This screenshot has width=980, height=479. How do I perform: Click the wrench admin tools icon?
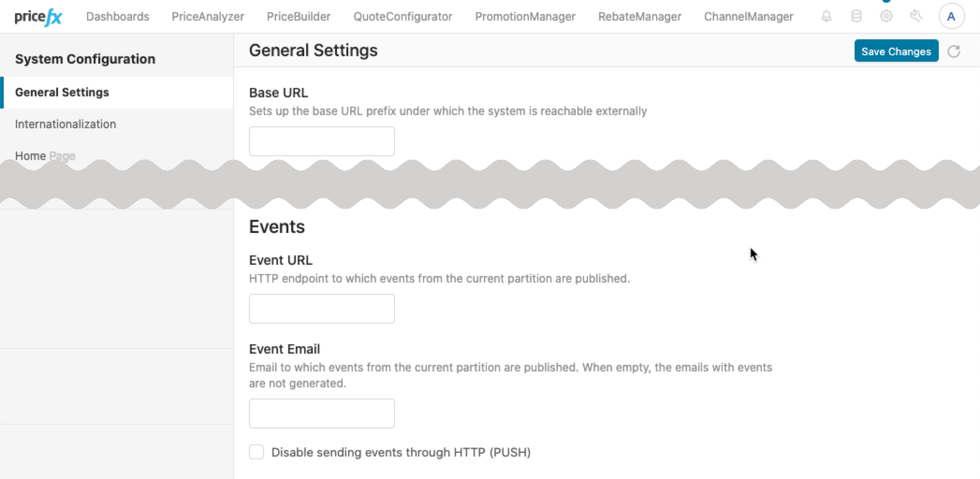click(916, 16)
